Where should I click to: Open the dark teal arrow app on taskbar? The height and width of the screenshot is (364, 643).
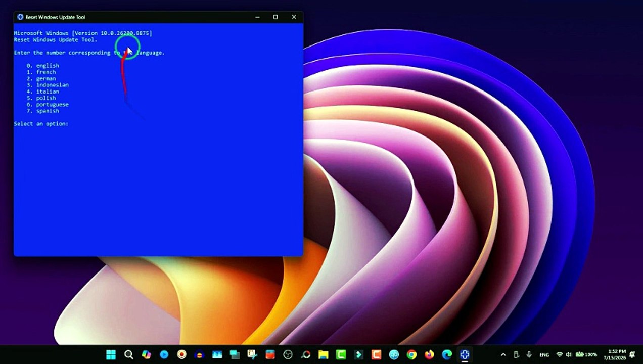(359, 355)
